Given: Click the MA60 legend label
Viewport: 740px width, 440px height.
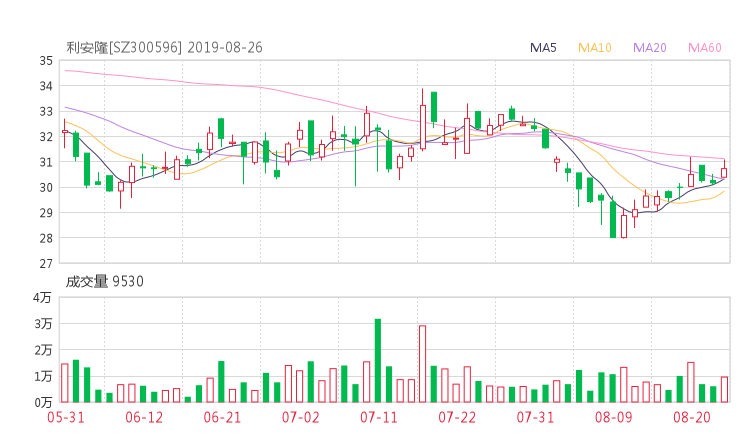Looking at the screenshot, I should pyautogui.click(x=705, y=48).
